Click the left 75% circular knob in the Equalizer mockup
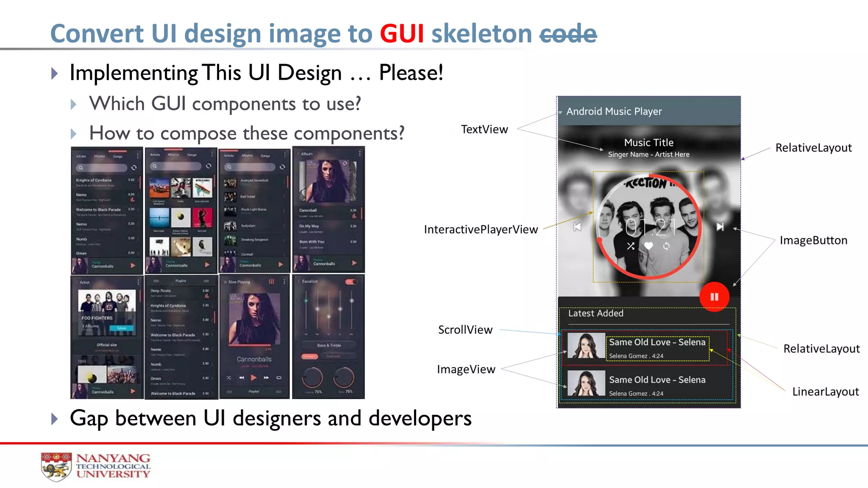This screenshot has height=488, width=868. click(312, 377)
